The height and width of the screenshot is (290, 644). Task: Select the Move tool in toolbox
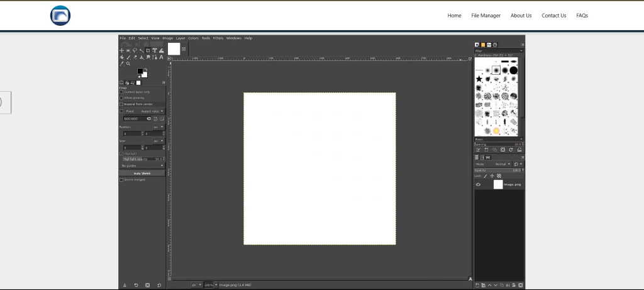point(121,50)
